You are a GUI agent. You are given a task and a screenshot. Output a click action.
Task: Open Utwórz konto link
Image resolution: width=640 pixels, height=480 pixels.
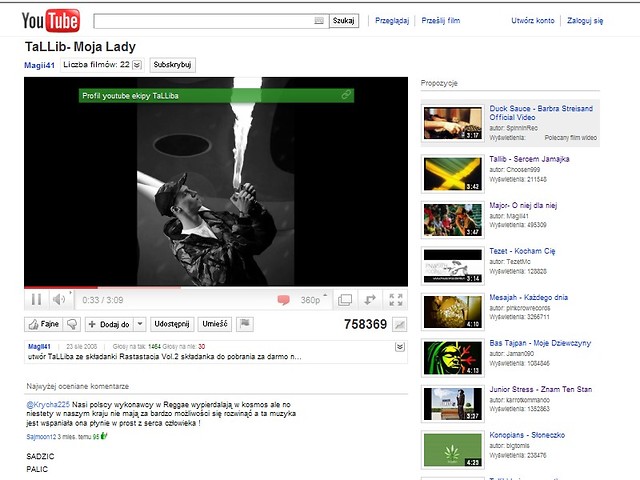(x=533, y=20)
